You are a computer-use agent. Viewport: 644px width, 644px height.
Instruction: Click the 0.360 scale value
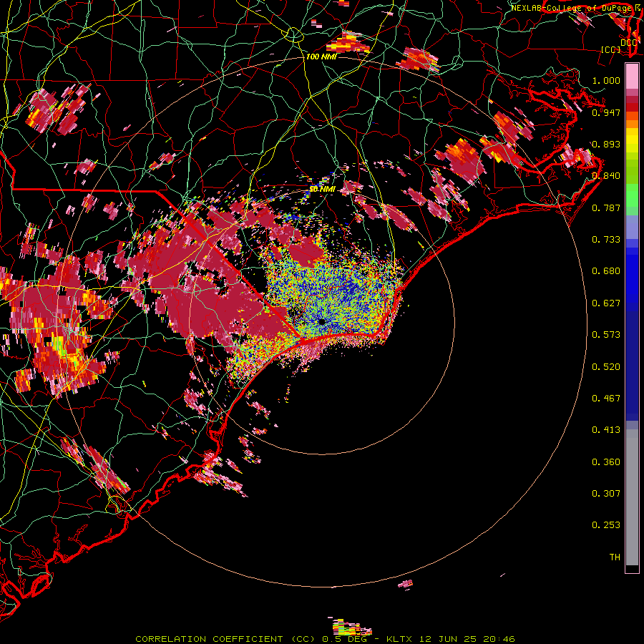click(x=606, y=462)
